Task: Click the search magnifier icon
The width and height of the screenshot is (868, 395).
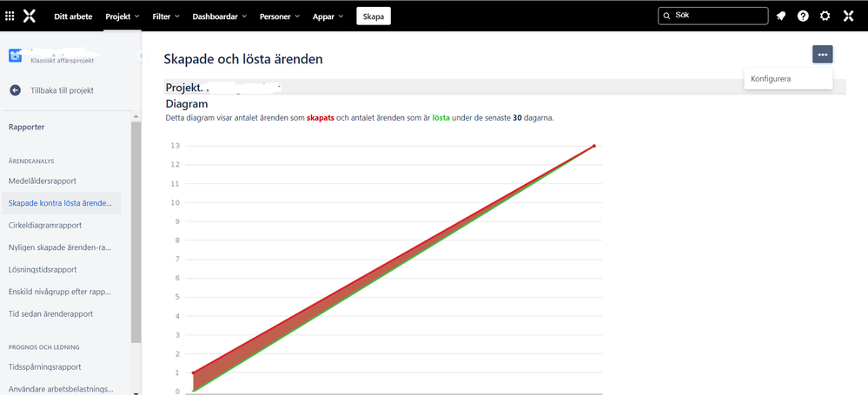Action: (x=667, y=16)
